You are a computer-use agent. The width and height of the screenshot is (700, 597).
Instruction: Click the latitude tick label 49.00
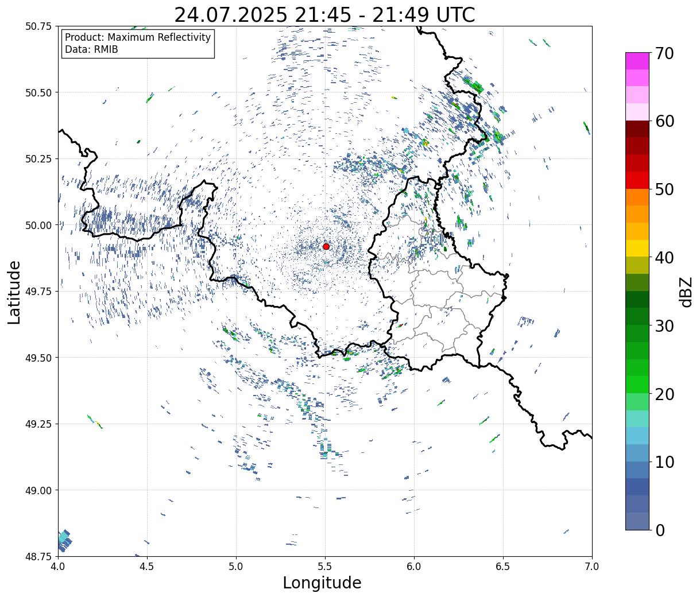coord(38,490)
